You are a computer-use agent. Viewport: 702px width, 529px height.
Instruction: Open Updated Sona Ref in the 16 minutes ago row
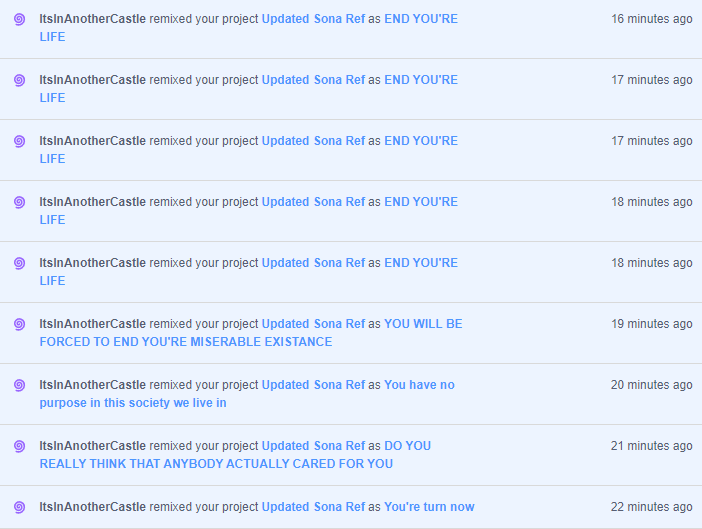point(313,19)
